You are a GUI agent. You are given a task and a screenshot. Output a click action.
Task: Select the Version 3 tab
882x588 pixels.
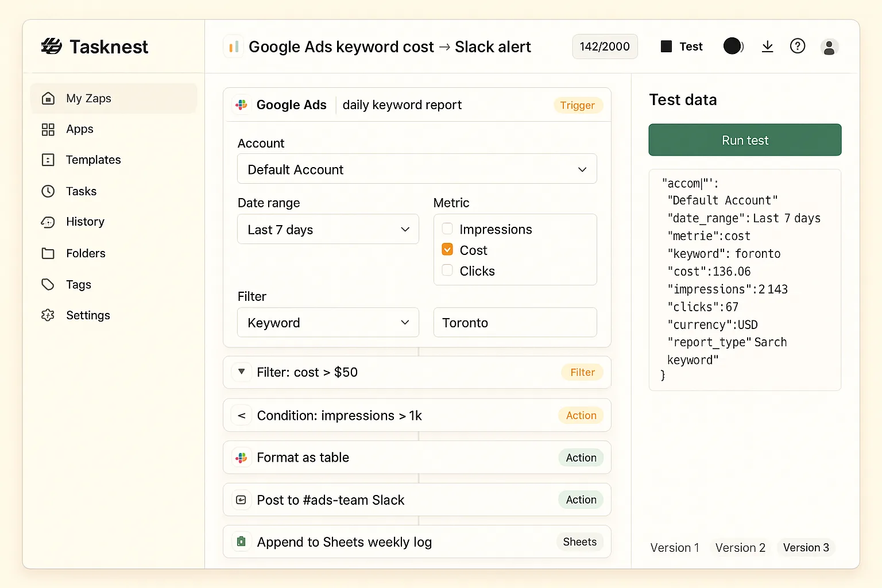[806, 548]
